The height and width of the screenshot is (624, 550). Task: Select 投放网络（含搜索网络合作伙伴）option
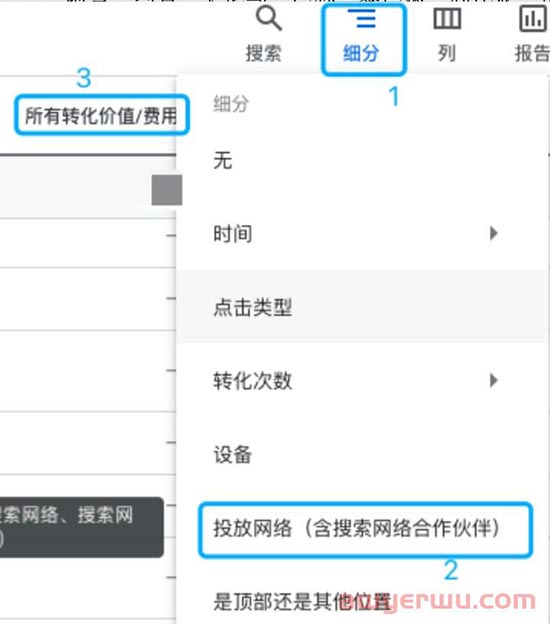tap(365, 529)
